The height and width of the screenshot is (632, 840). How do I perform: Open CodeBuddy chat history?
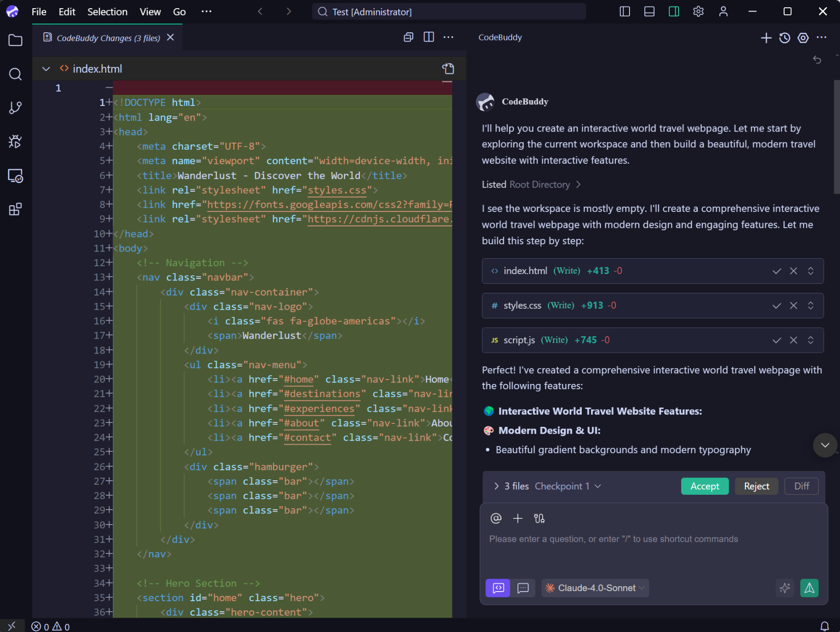click(785, 38)
